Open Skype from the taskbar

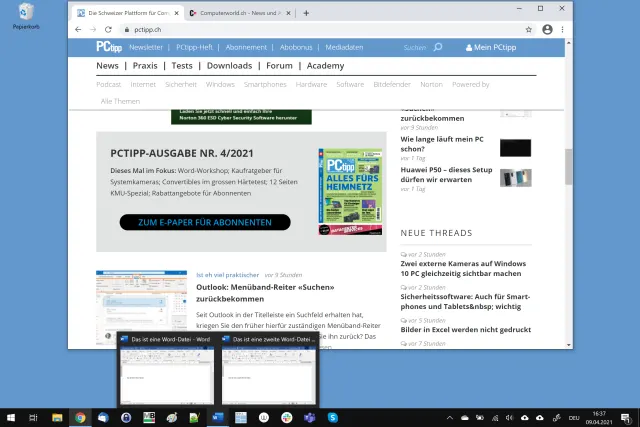[x=333, y=418]
